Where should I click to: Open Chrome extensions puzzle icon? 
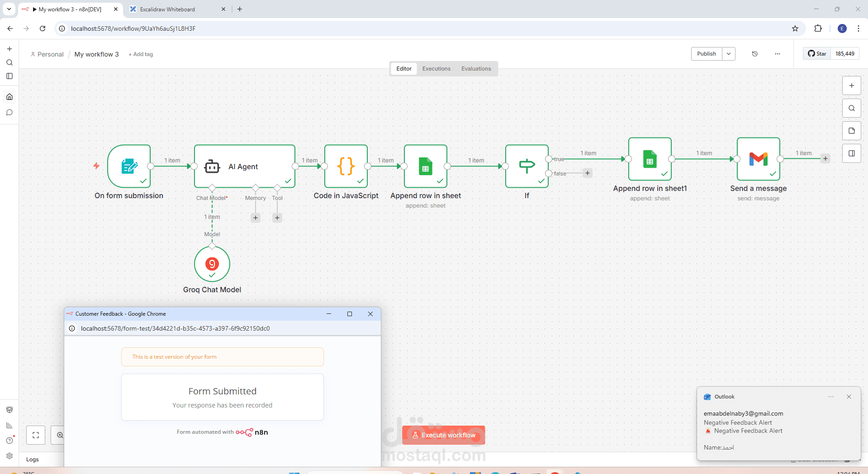(x=818, y=28)
